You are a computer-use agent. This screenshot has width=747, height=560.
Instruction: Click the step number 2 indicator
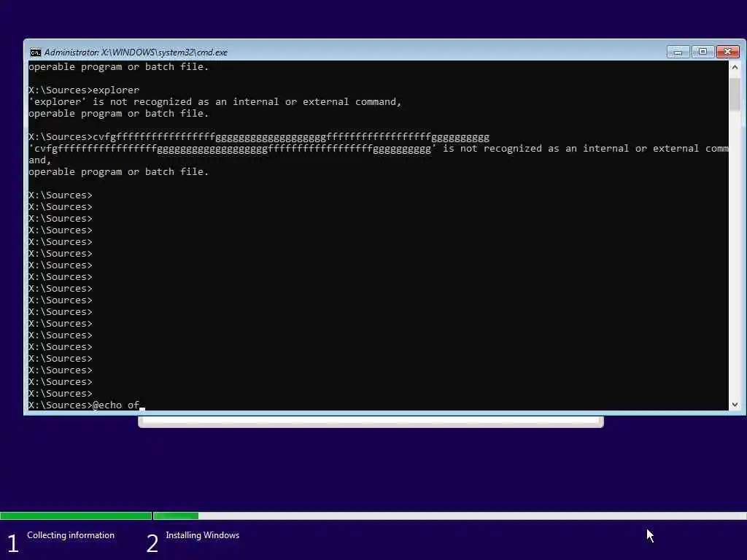coord(152,543)
